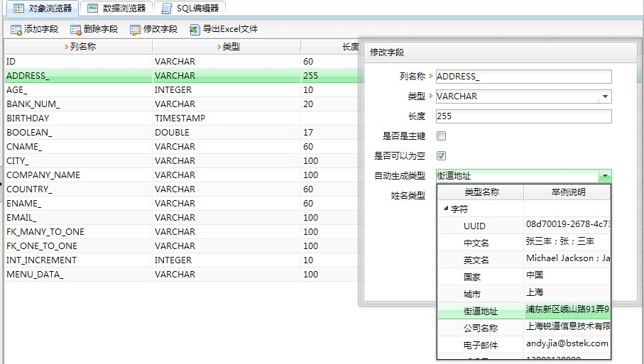
Task: Click the 对象浏览器 tab icon
Action: (19, 9)
